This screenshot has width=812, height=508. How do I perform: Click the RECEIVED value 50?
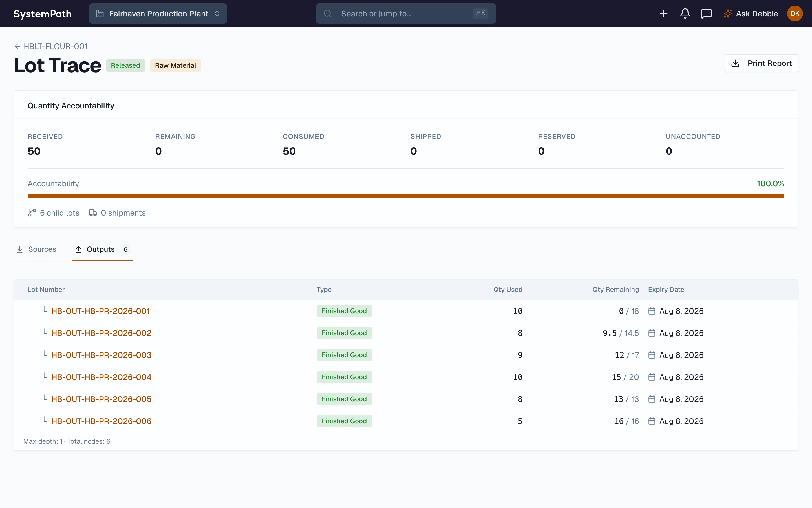34,151
